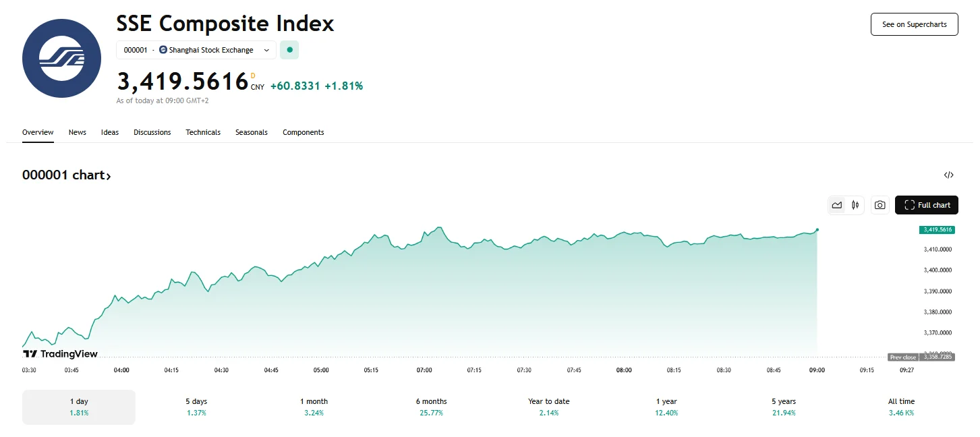Image resolution: width=980 pixels, height=437 pixels.
Task: Switch to candlestick chart style
Action: (855, 205)
